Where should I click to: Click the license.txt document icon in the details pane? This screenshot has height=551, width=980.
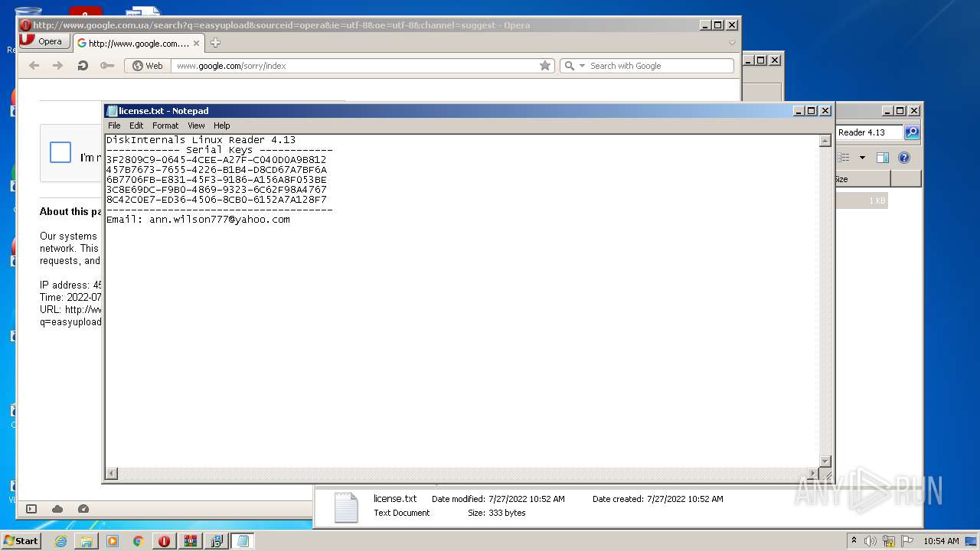(x=346, y=507)
